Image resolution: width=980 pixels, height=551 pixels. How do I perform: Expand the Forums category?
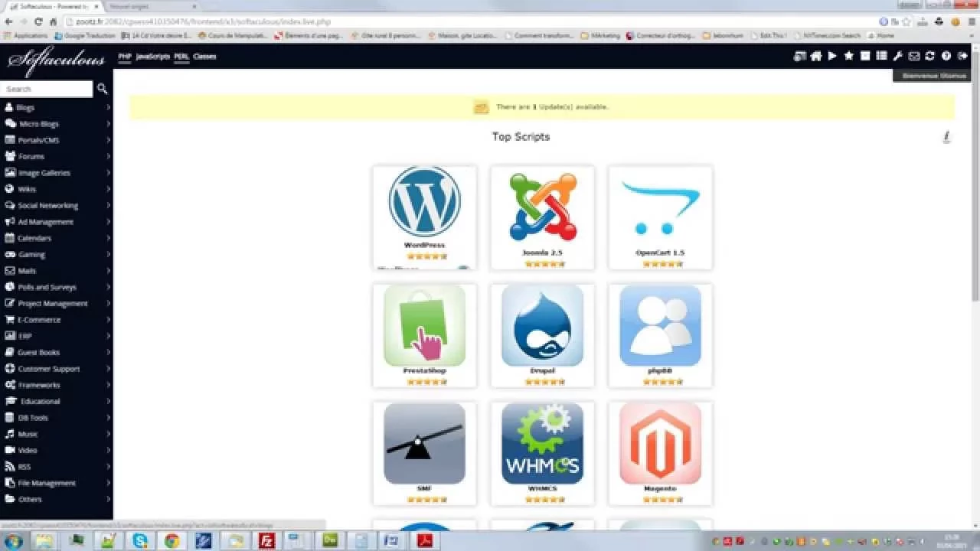[57, 156]
